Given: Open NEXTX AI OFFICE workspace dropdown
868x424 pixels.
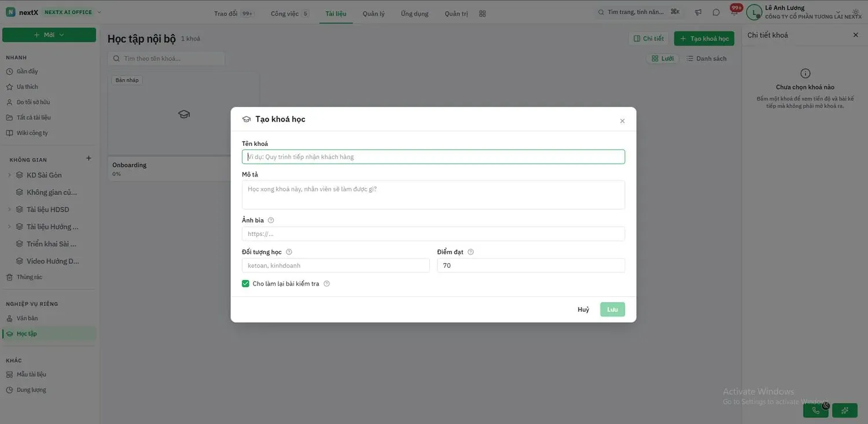Looking at the screenshot, I should 72,12.
